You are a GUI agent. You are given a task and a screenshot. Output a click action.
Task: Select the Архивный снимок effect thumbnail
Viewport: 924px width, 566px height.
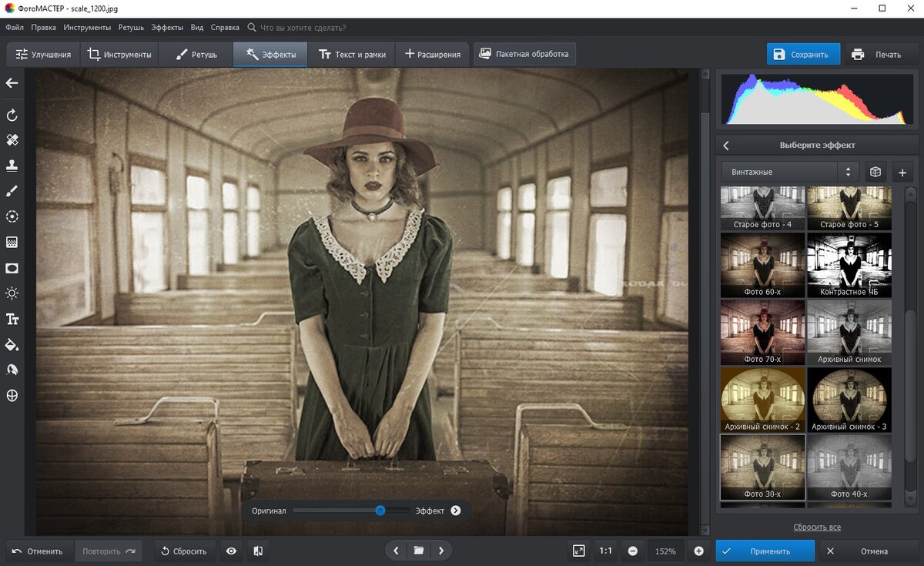[849, 333]
